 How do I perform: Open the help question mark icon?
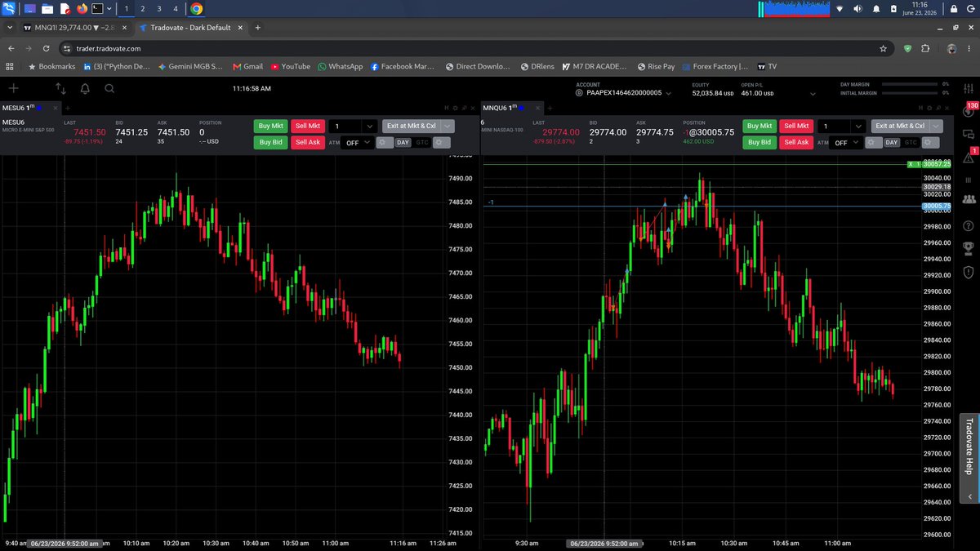(x=969, y=225)
